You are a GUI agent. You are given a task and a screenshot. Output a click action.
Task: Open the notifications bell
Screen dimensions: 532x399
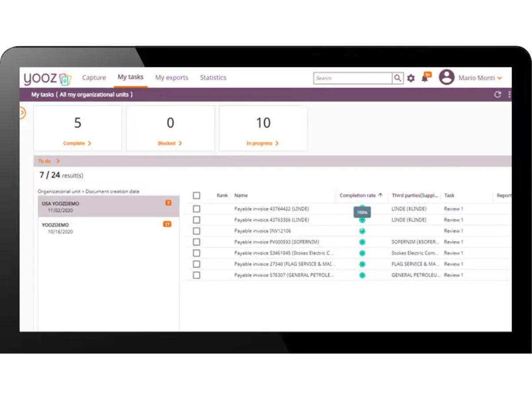tap(425, 78)
